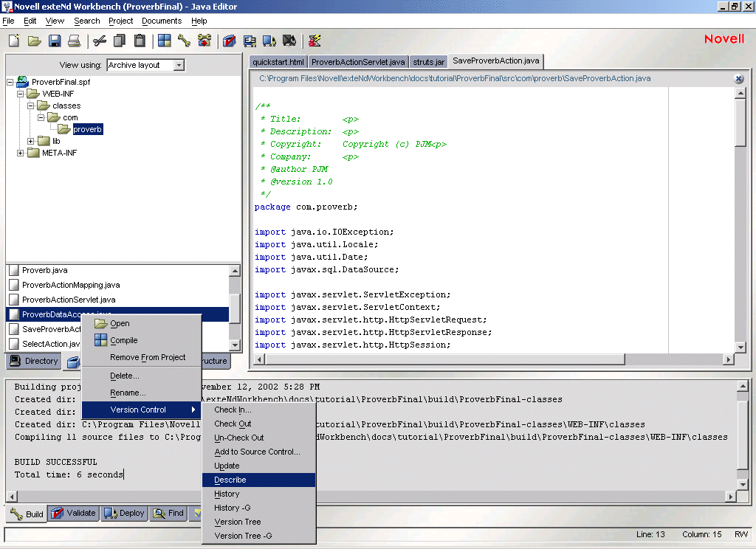
Task: Choose Version Tree -G option
Action: coord(259,536)
